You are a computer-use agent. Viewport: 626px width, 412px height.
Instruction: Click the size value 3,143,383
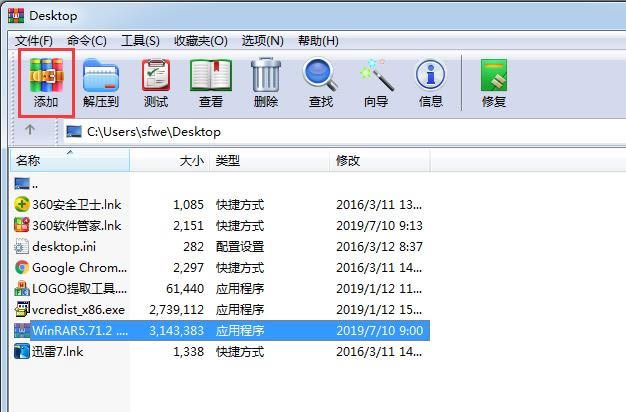click(176, 331)
